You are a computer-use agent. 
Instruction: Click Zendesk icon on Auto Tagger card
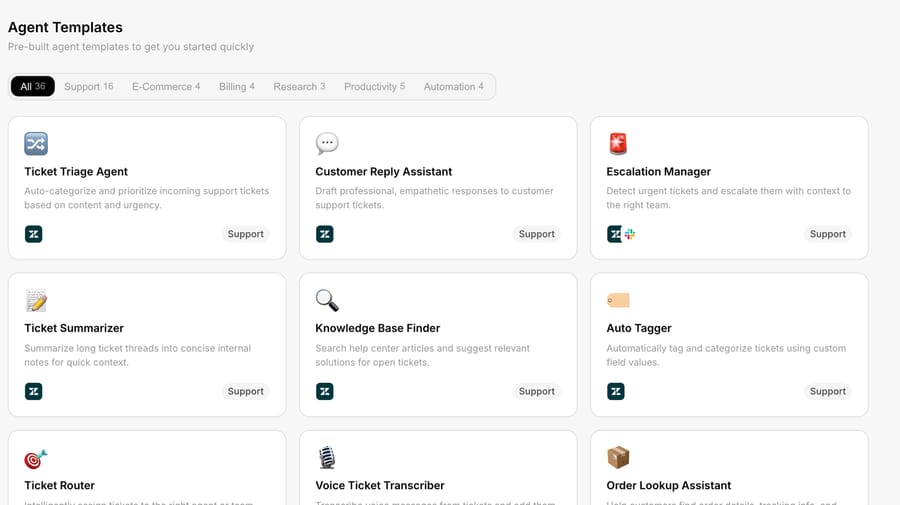[615, 391]
